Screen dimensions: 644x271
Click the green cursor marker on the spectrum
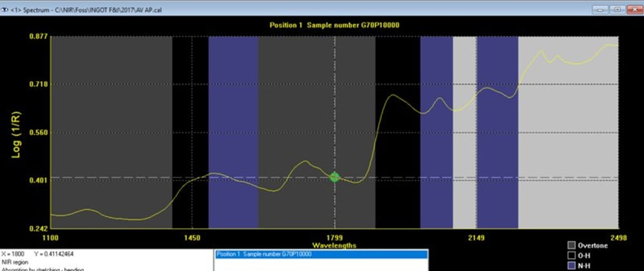click(335, 177)
